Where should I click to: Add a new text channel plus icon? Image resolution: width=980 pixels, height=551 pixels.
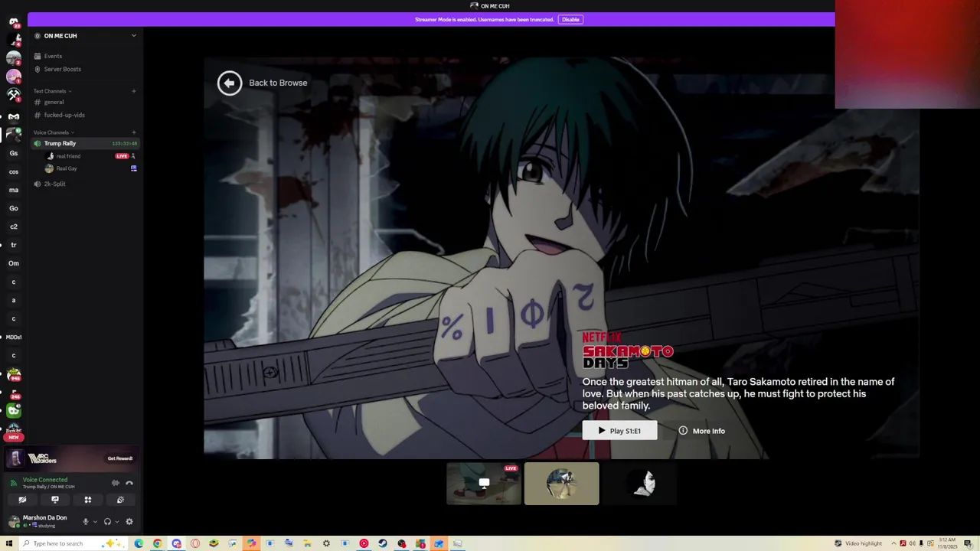(134, 91)
